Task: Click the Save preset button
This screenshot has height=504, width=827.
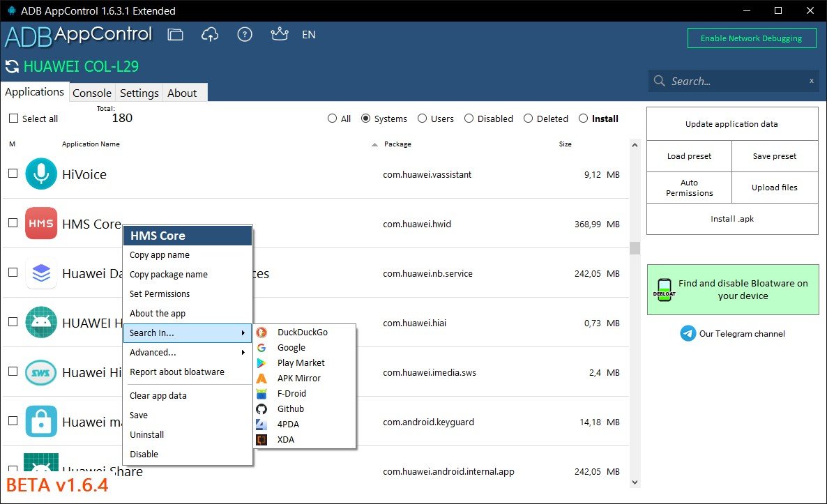Action: 775,156
